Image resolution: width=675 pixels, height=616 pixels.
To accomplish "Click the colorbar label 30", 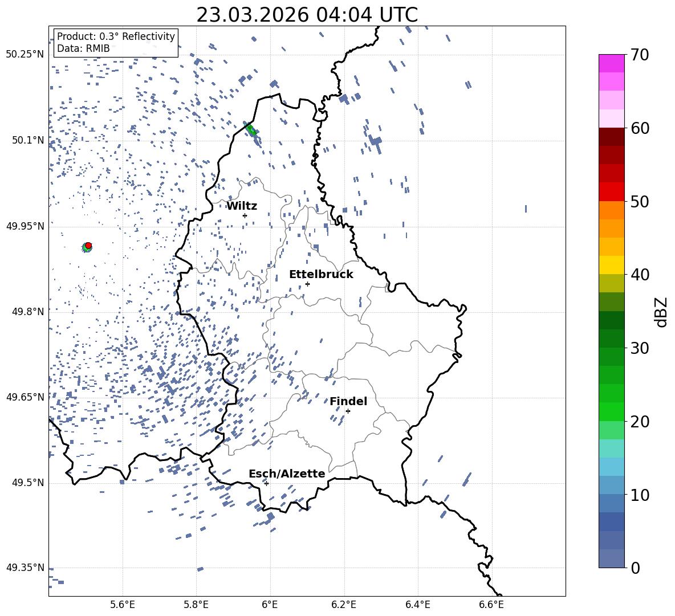I will tap(640, 348).
